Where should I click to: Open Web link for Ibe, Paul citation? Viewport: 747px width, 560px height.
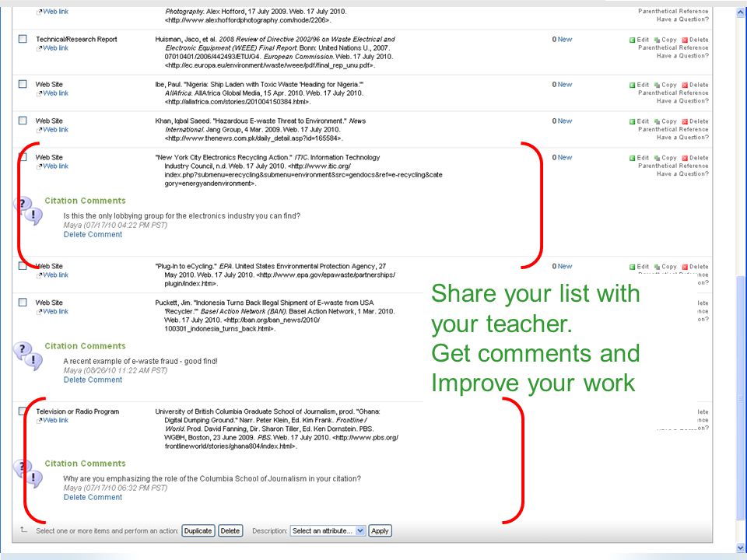pyautogui.click(x=56, y=93)
